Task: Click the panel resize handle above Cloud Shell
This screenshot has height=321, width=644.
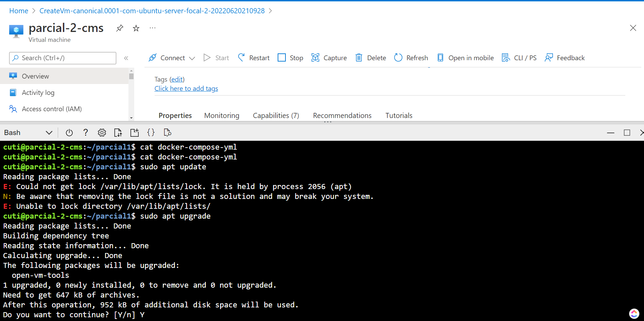Action: pos(328,122)
